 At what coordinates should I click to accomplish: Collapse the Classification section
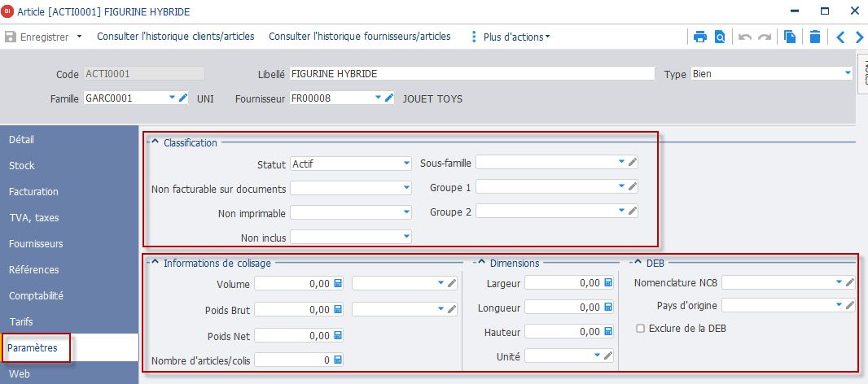point(155,142)
